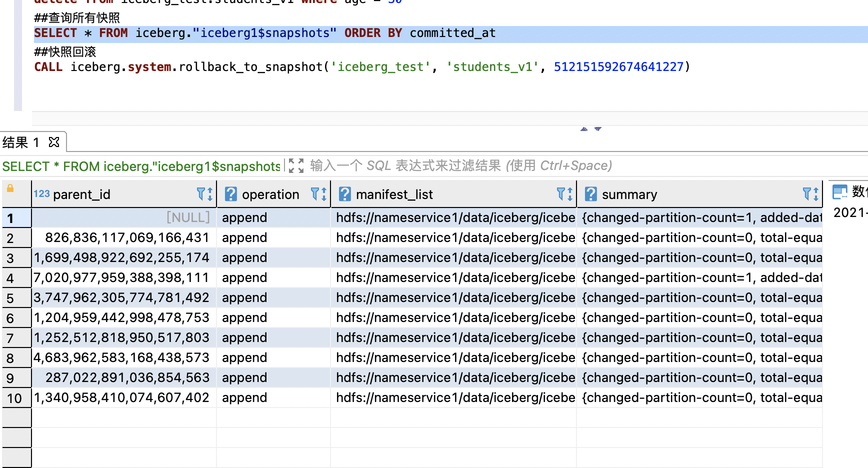The width and height of the screenshot is (868, 468).
Task: Select cell 1,699,498,922,692,255,174
Action: point(124,257)
